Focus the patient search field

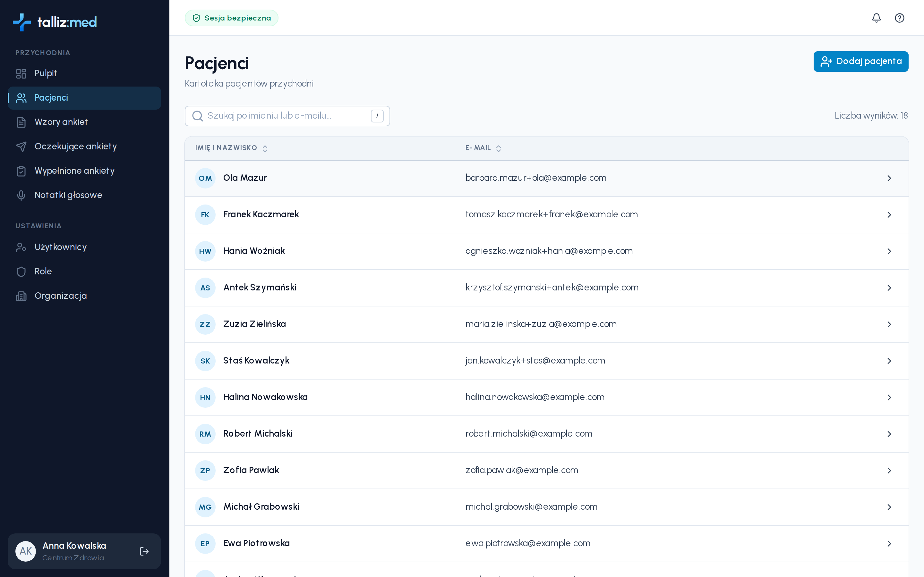tap(287, 116)
